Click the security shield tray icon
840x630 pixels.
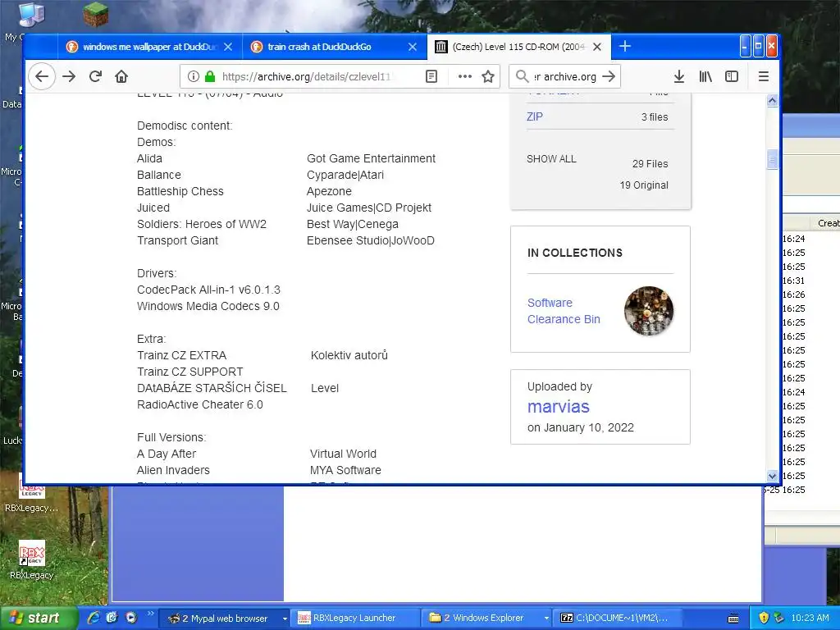tap(765, 619)
